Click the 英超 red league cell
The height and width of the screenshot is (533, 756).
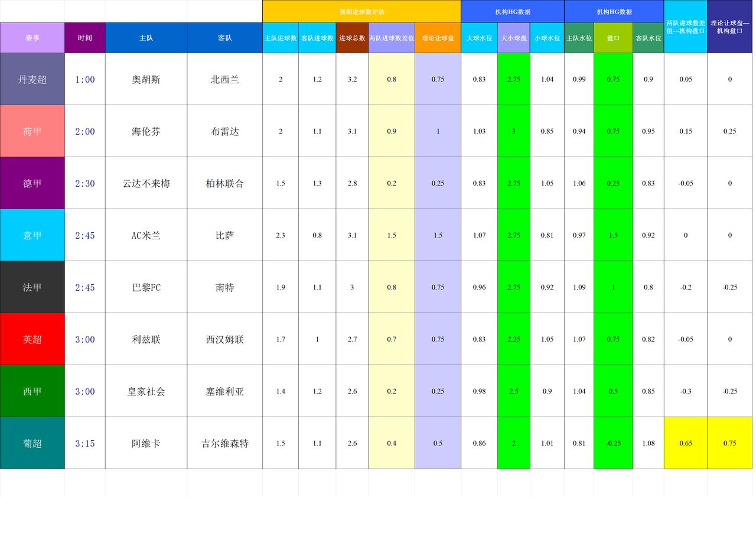[x=32, y=339]
